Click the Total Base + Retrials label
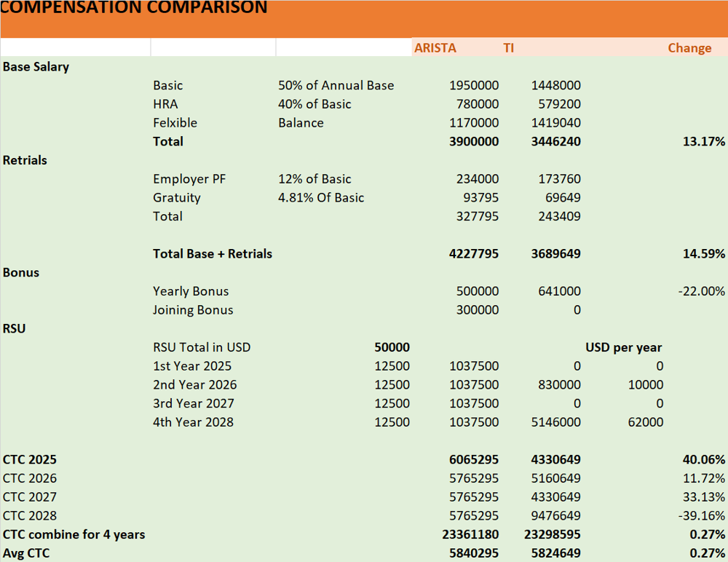 pyautogui.click(x=213, y=254)
